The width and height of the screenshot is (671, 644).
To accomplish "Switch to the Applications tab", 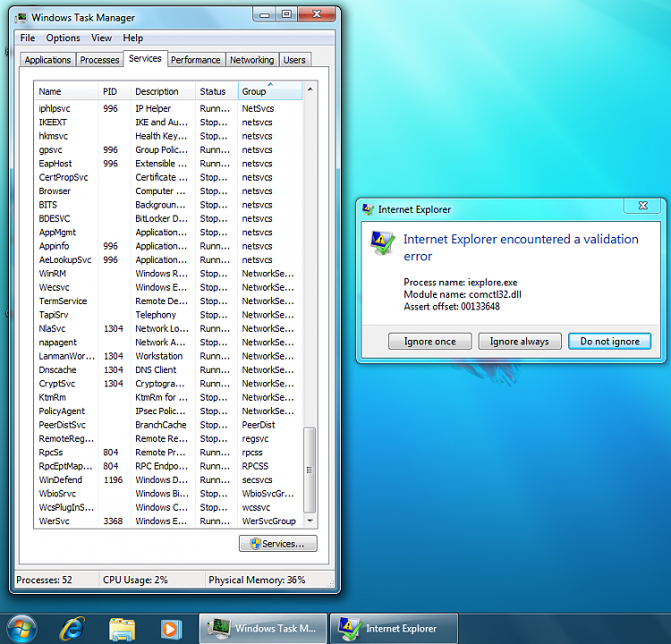I will pos(47,60).
